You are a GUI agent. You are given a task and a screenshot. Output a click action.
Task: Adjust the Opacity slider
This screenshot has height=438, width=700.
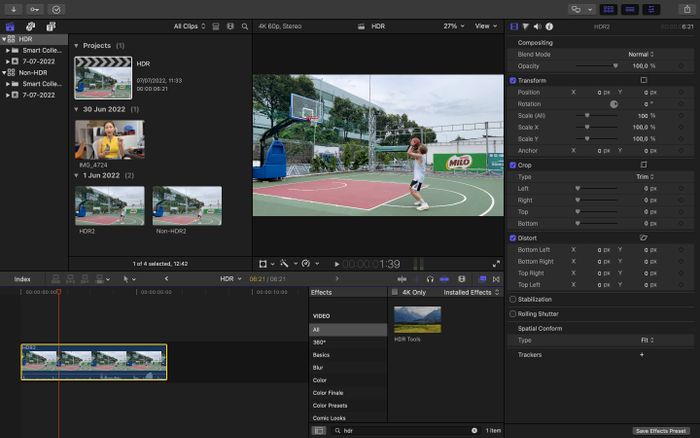(x=615, y=65)
